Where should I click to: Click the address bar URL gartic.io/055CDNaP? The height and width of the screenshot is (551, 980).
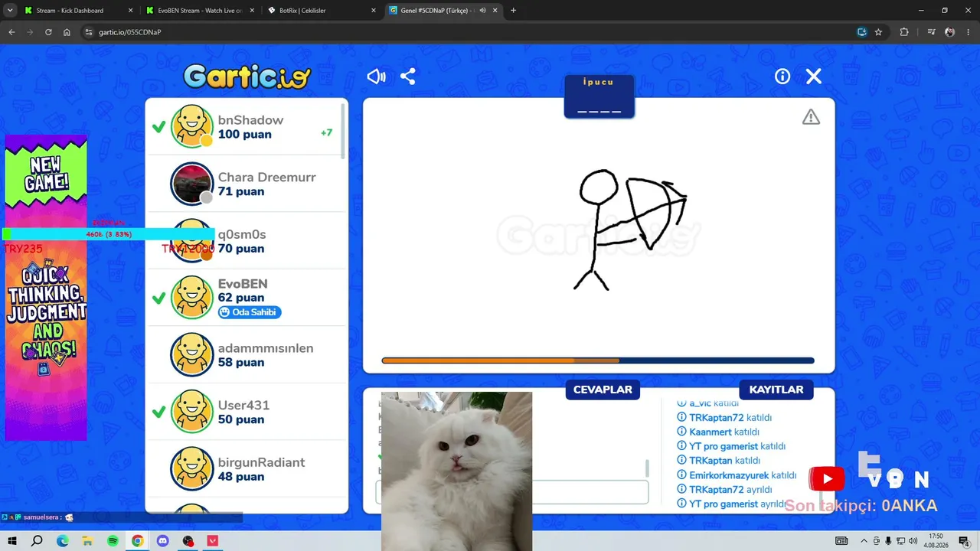pyautogui.click(x=129, y=32)
